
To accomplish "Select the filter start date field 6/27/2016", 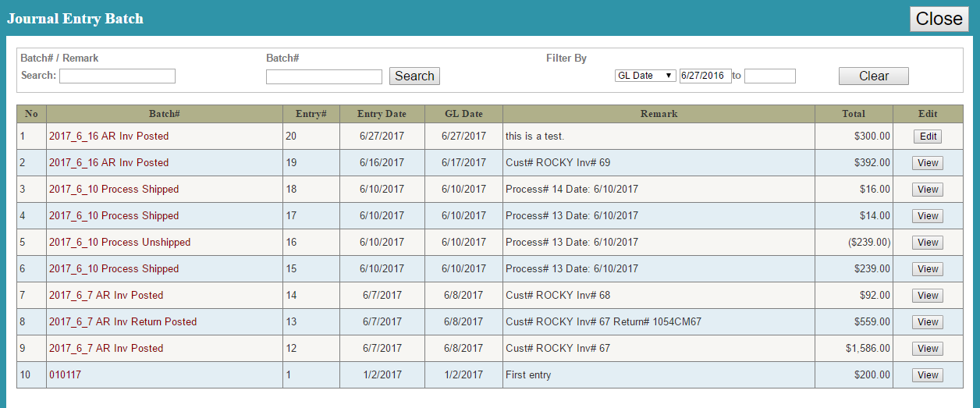I will (705, 76).
